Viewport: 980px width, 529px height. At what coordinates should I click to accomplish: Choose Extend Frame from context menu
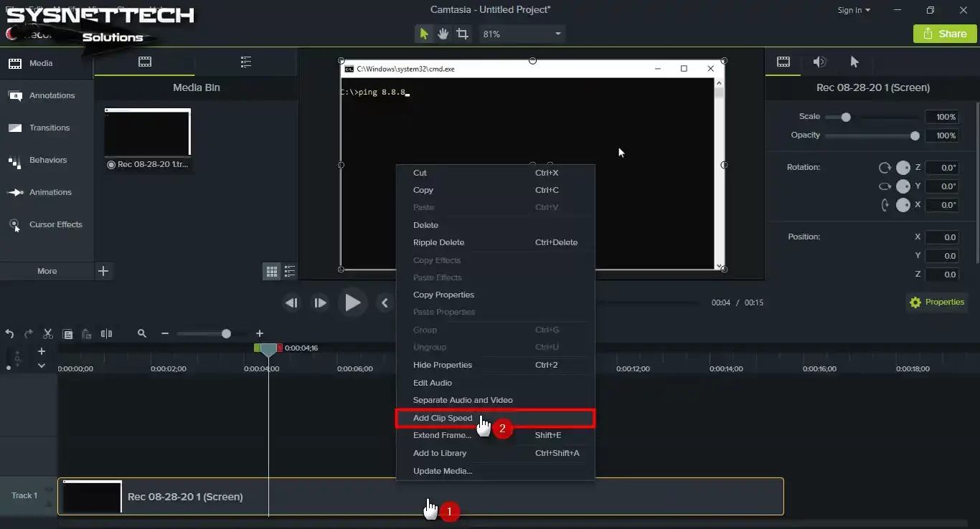pyautogui.click(x=495, y=435)
